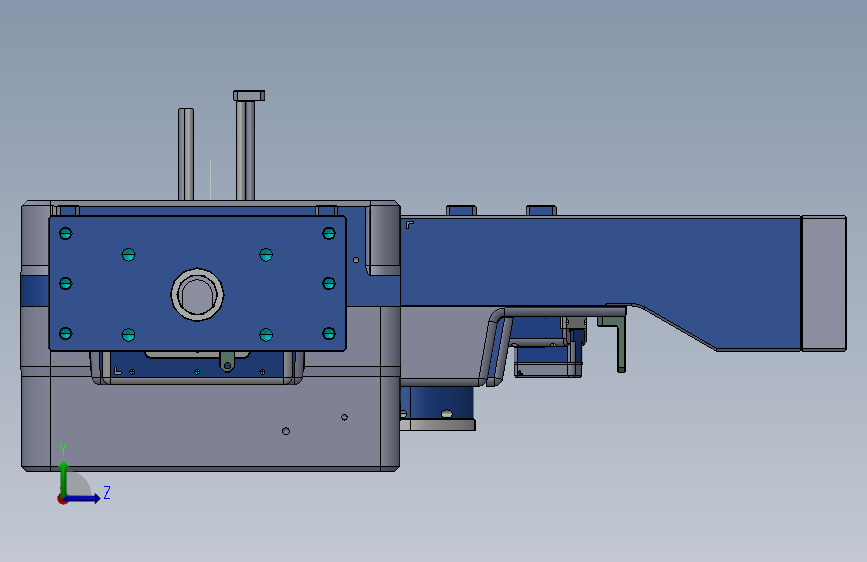Pick the circular port in the blue cover plate
Image resolution: width=867 pixels, height=562 pixels.
[x=197, y=294]
